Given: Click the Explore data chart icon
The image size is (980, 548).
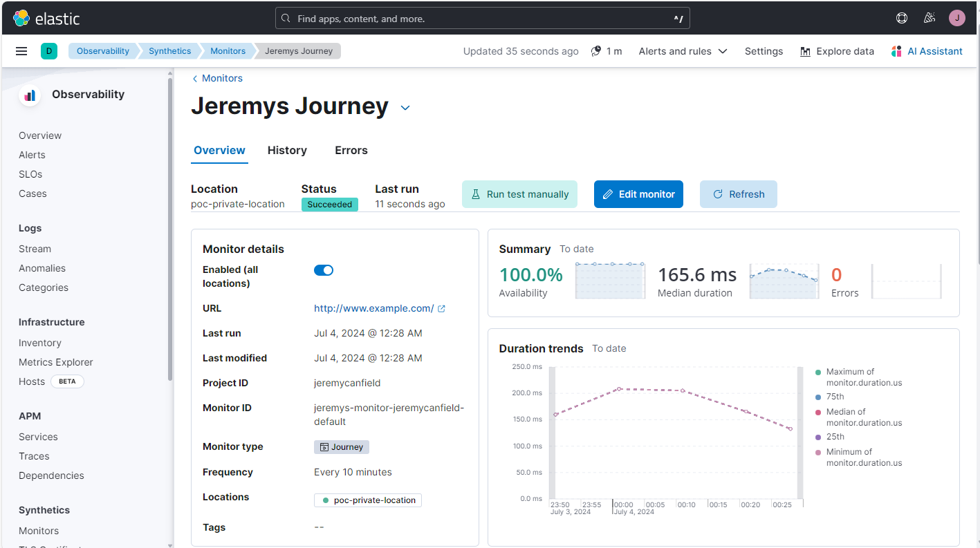Looking at the screenshot, I should coord(805,52).
